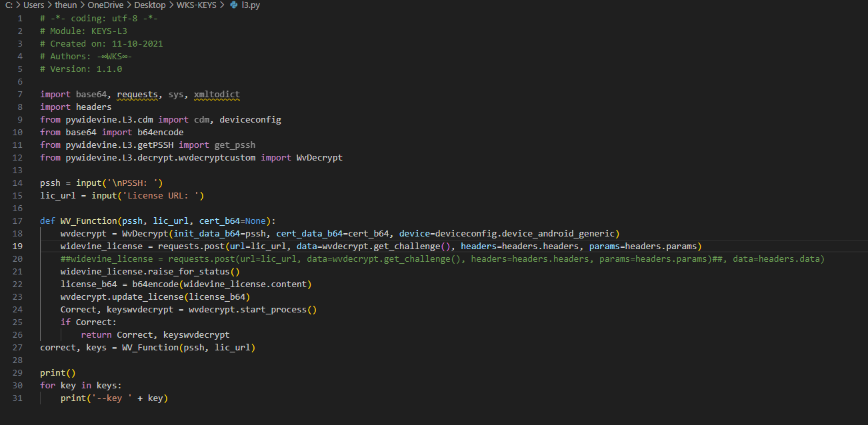Click the "# Module: KEYS-L3" comment
Viewport: 868px width, 425px height.
(83, 31)
